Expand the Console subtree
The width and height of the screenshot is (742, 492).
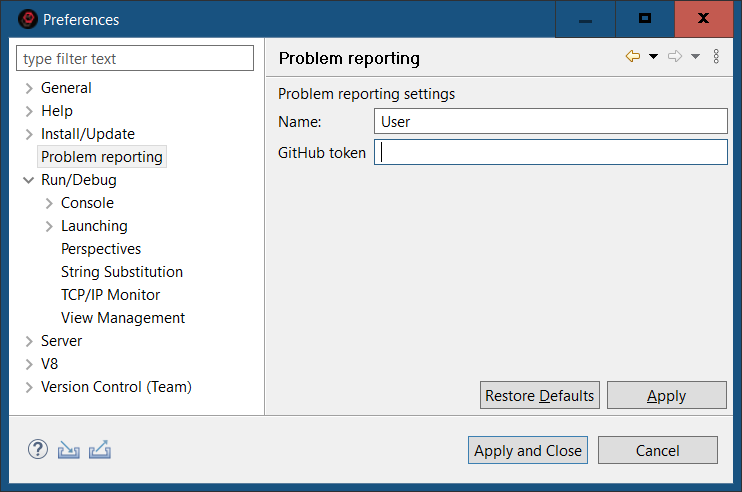pos(49,203)
